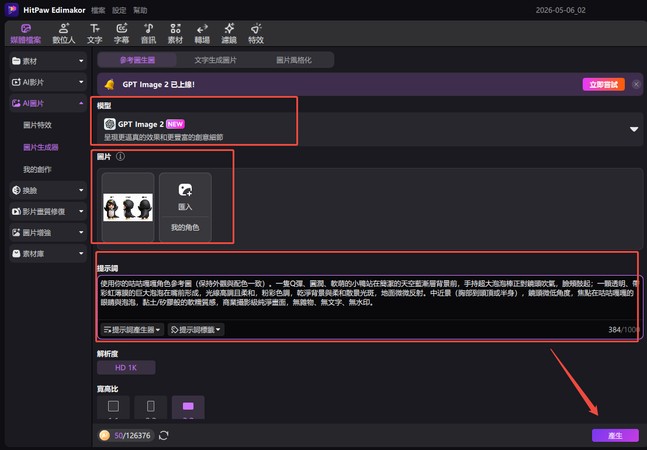This screenshot has height=450, width=647.
Task: Expand the AI影片 sidebar section
Action: click(48, 82)
